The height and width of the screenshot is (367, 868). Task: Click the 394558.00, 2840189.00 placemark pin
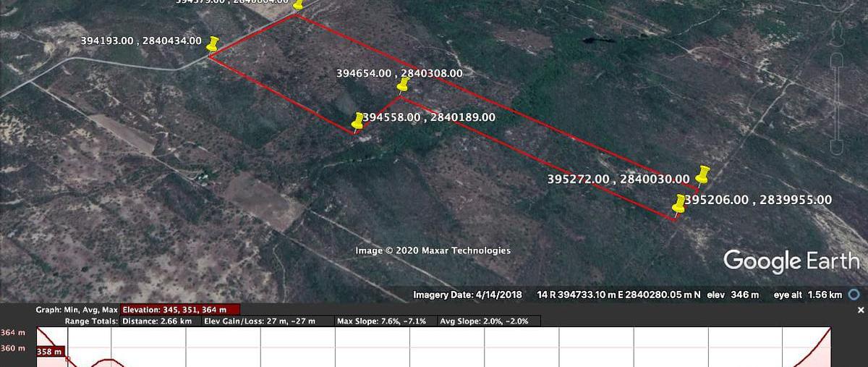coord(357,121)
